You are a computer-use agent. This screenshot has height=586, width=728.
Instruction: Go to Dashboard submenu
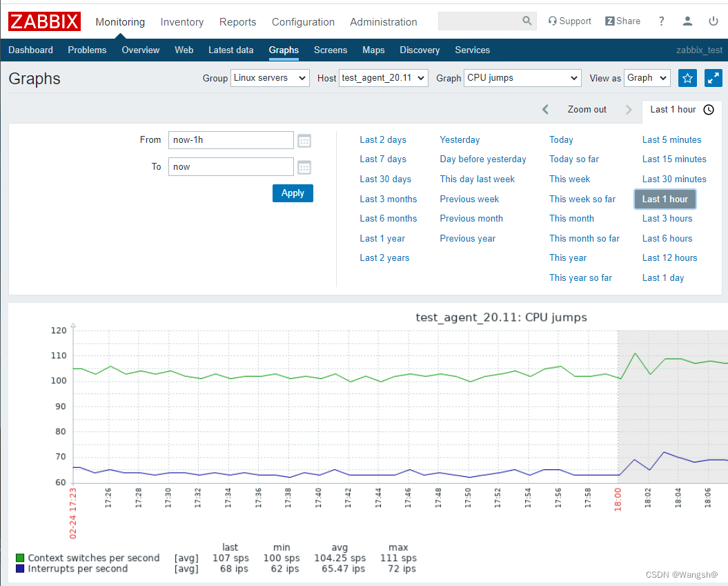click(x=30, y=50)
